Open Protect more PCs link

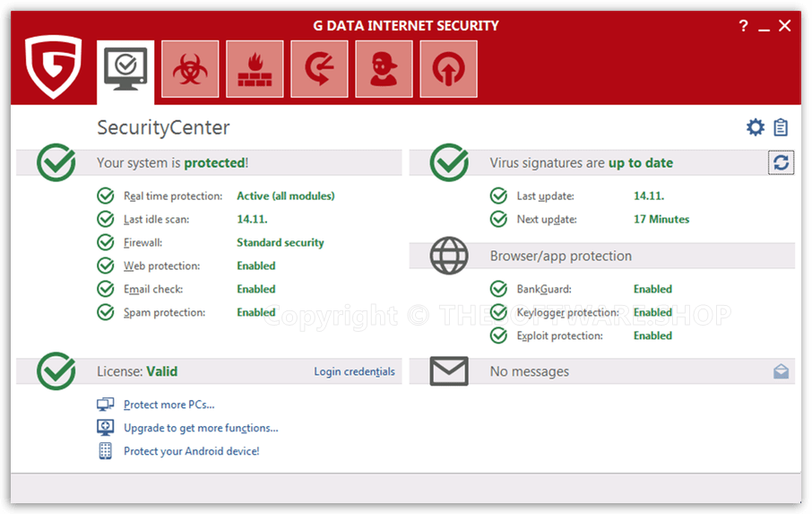[168, 405]
